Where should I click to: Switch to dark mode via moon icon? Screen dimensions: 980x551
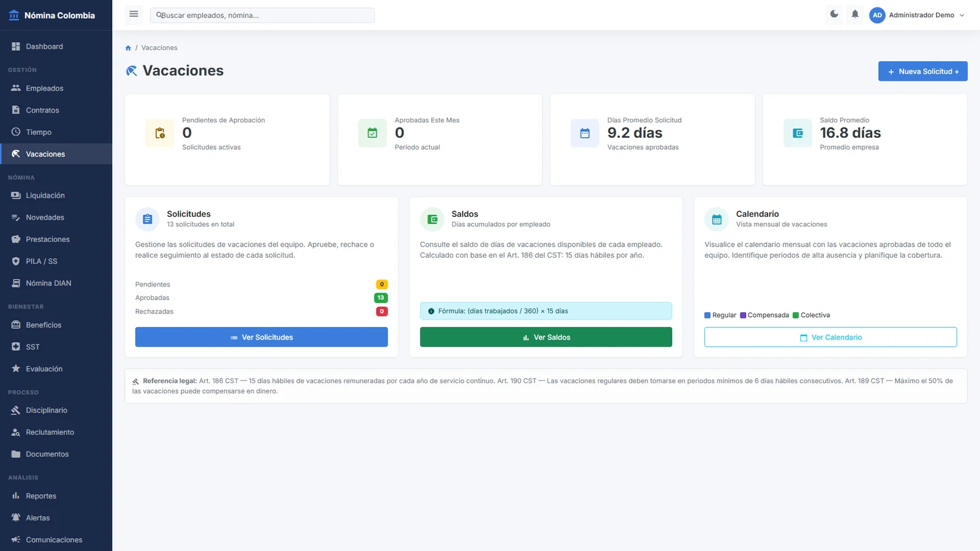834,14
